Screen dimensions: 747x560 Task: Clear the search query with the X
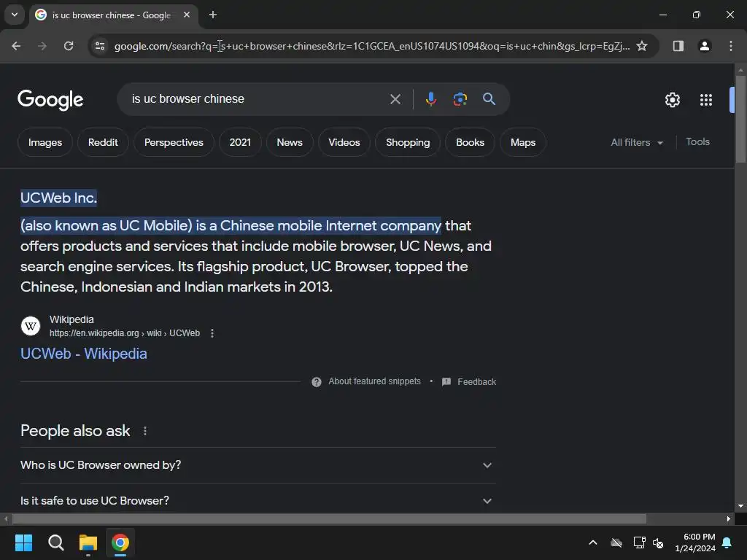click(x=395, y=99)
